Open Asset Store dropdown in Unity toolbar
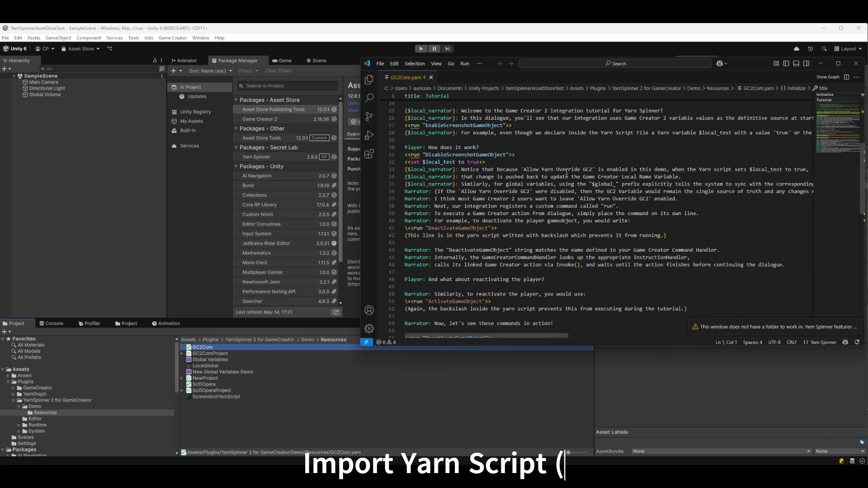Viewport: 868px width, 488px height. pyautogui.click(x=80, y=49)
